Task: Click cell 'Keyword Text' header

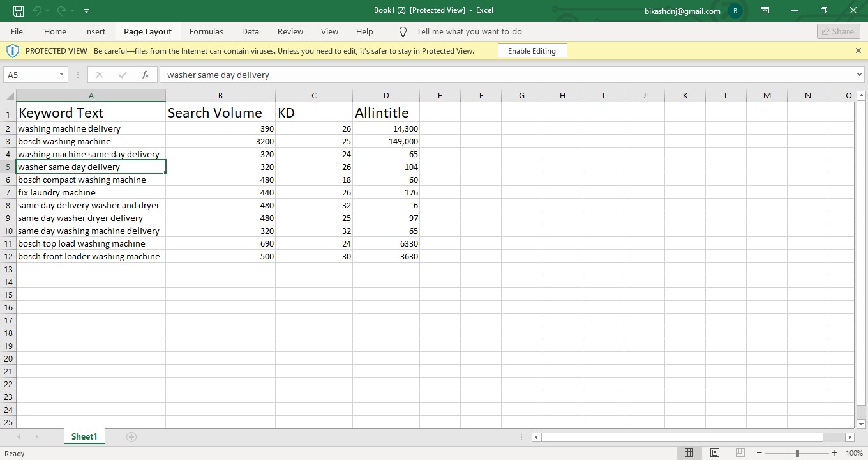Action: coord(91,112)
